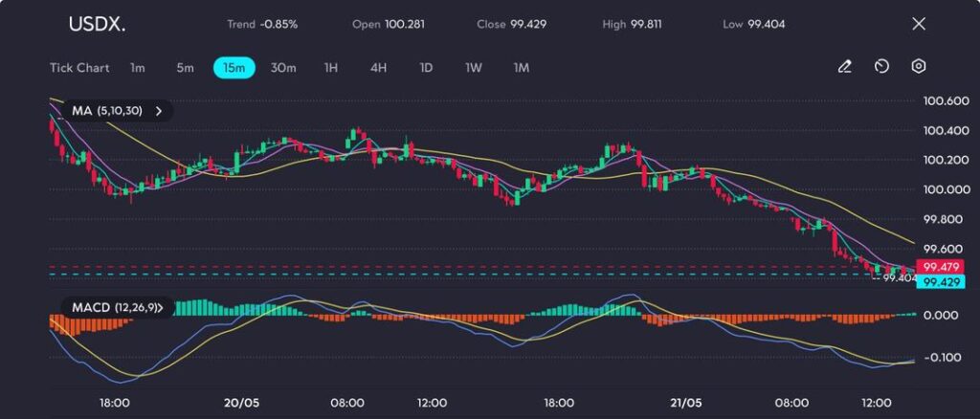The height and width of the screenshot is (419, 980).
Task: Click the circular chart refresh icon
Action: pos(881,67)
